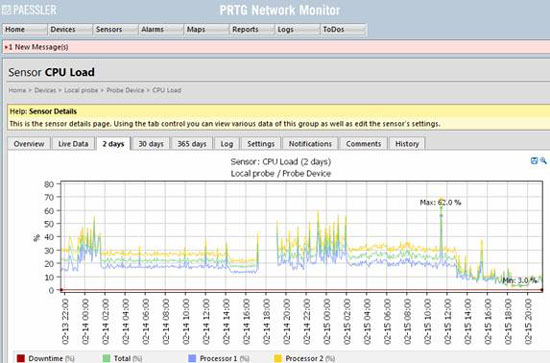
Task: Click the Processor 2 (%) legend label
Action: pyautogui.click(x=310, y=358)
